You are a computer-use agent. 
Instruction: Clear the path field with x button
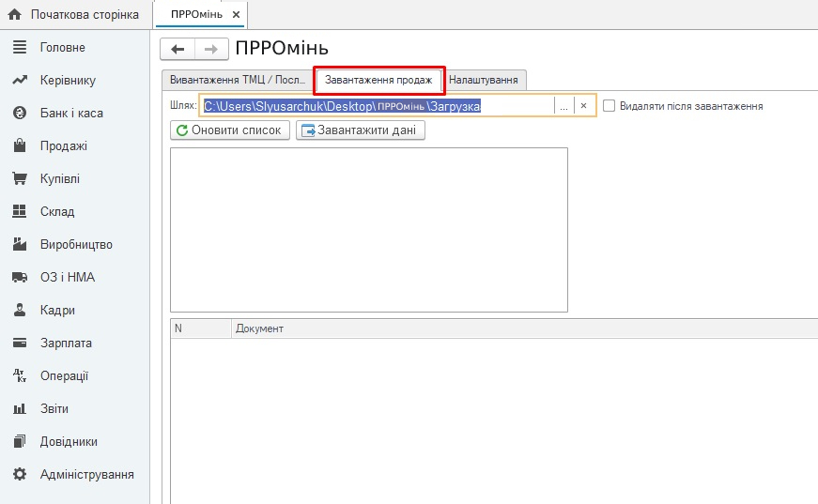tap(583, 106)
